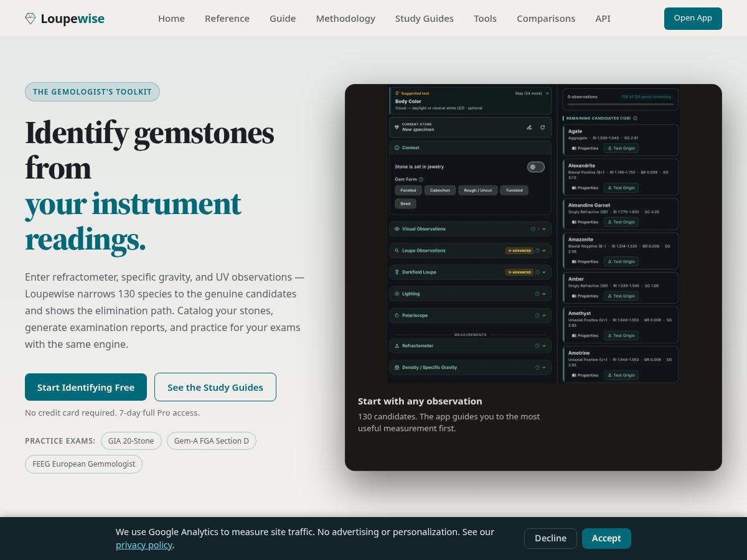Expand the Lighting section chevron
The height and width of the screenshot is (560, 747).
click(x=544, y=294)
